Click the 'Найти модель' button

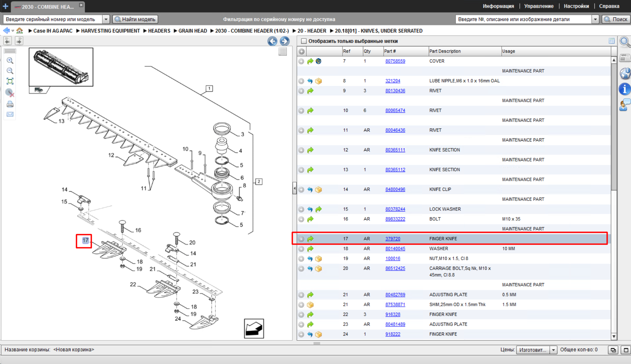pos(135,19)
